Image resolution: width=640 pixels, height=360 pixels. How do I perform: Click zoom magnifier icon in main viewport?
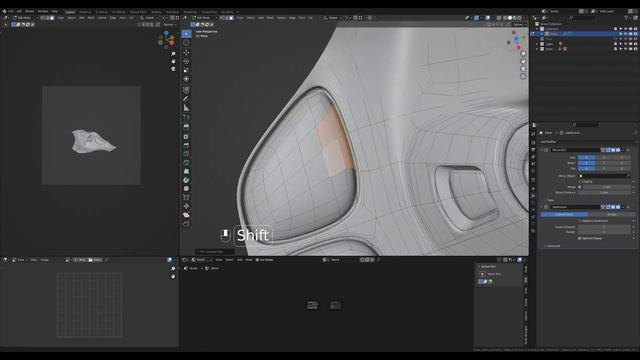click(x=523, y=54)
